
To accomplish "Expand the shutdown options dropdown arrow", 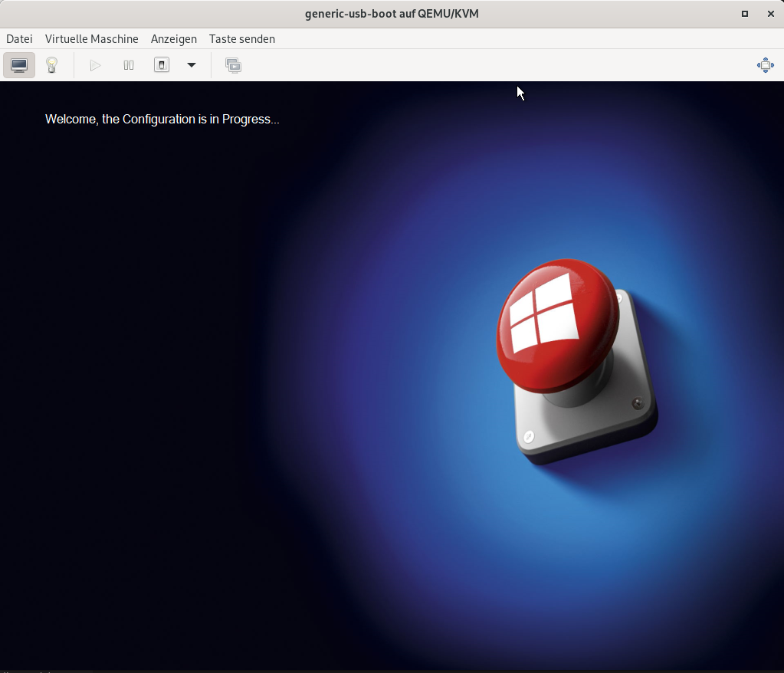I will pos(192,65).
